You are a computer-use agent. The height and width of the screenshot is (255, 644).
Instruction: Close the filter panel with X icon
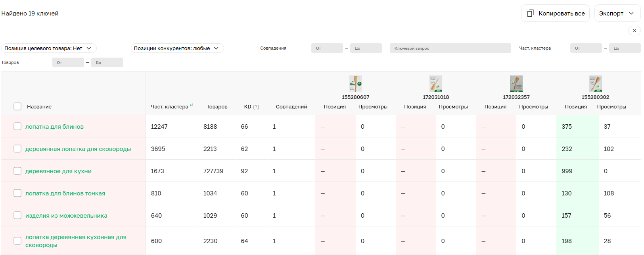click(x=634, y=31)
